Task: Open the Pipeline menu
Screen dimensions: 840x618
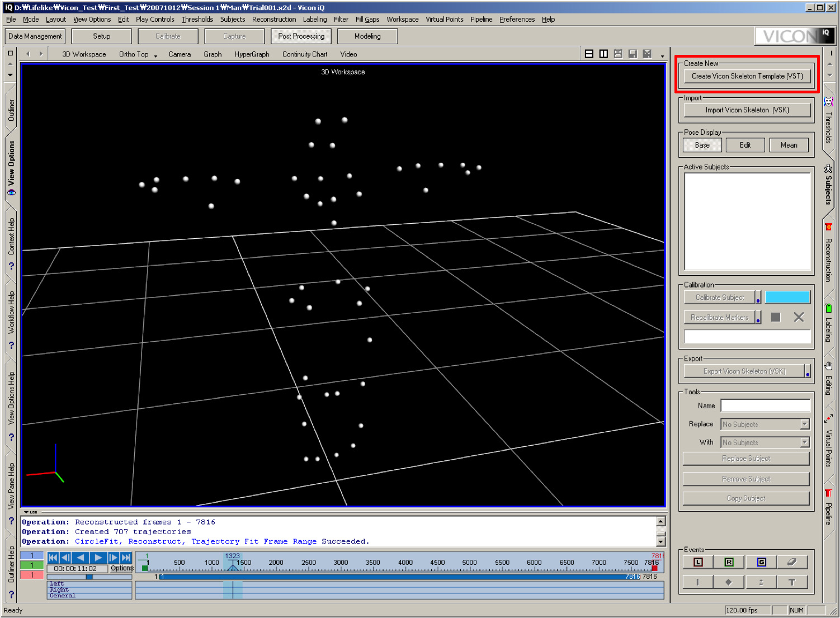Action: pyautogui.click(x=481, y=19)
